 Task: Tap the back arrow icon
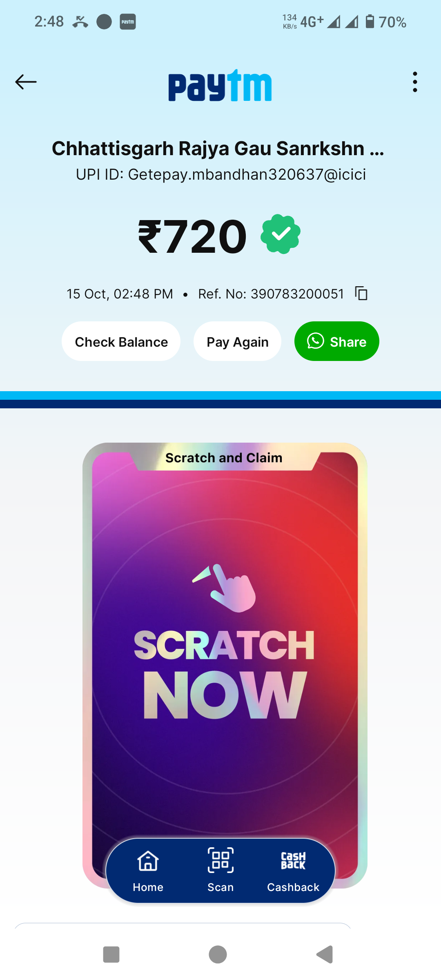coord(26,82)
